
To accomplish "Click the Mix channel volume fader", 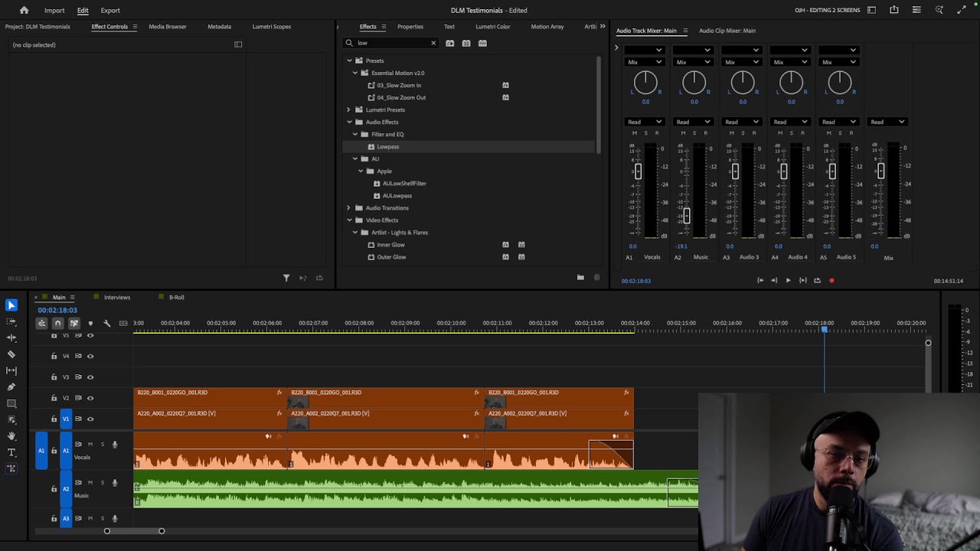I will coord(880,171).
